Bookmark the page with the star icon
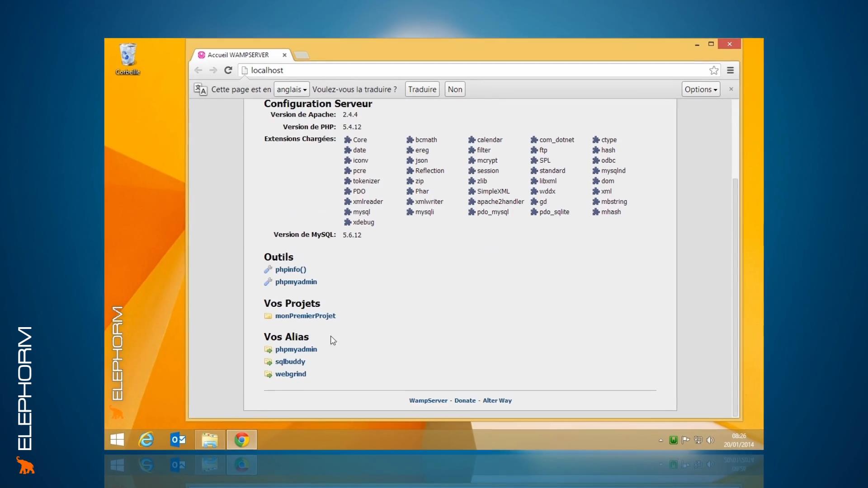Image resolution: width=868 pixels, height=488 pixels. pyautogui.click(x=713, y=70)
